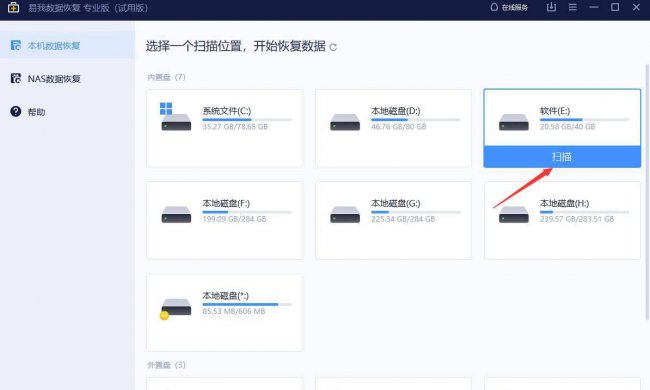650x390 pixels.
Task: Select the 软件(E:) label
Action: (x=555, y=111)
